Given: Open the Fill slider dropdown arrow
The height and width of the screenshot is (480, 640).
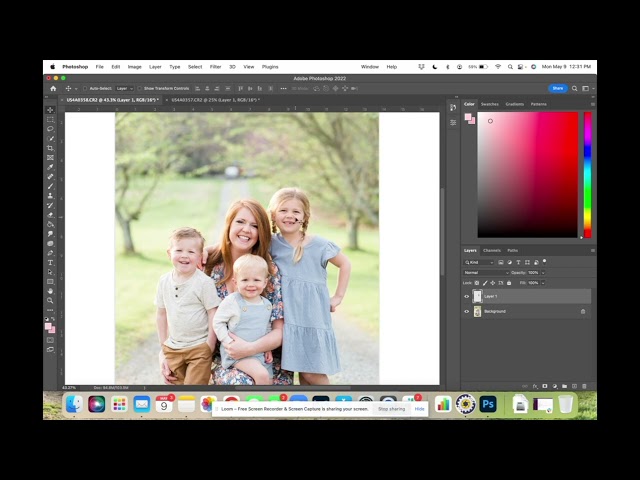Looking at the screenshot, I should point(543,283).
